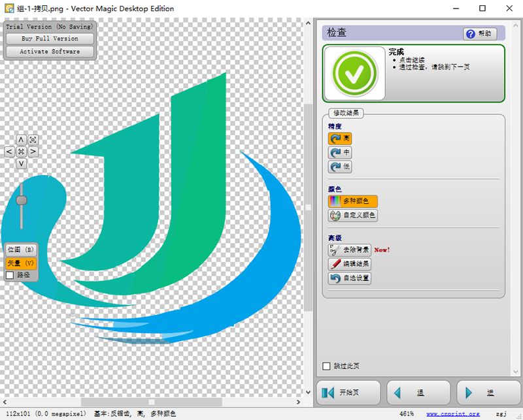Toggle the 路径 paths checkbox
The image size is (523, 420).
[10, 275]
